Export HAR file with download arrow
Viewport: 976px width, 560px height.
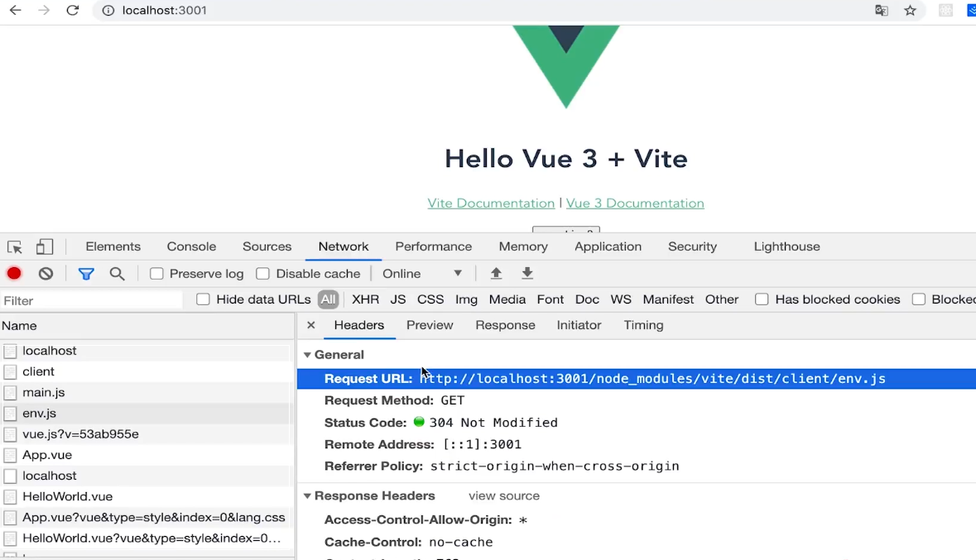[527, 273]
